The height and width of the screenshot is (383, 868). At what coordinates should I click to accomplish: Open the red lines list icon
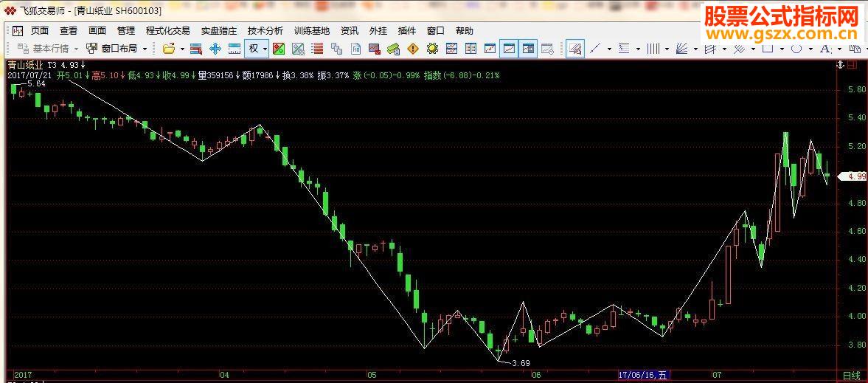[317, 49]
